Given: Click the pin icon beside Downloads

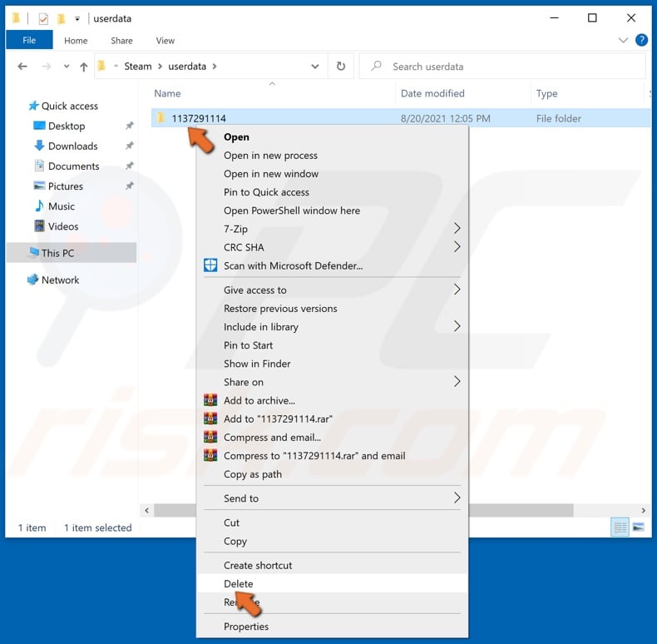Looking at the screenshot, I should point(130,146).
